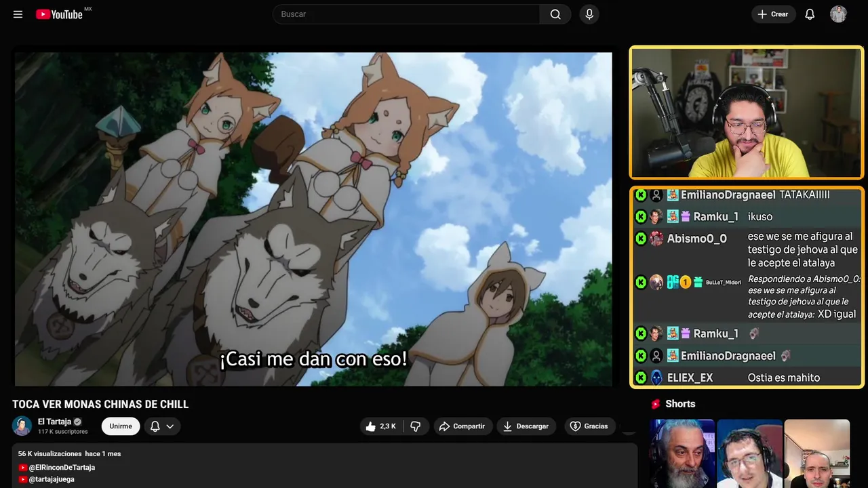Click the Shorts section heading

pyautogui.click(x=680, y=404)
